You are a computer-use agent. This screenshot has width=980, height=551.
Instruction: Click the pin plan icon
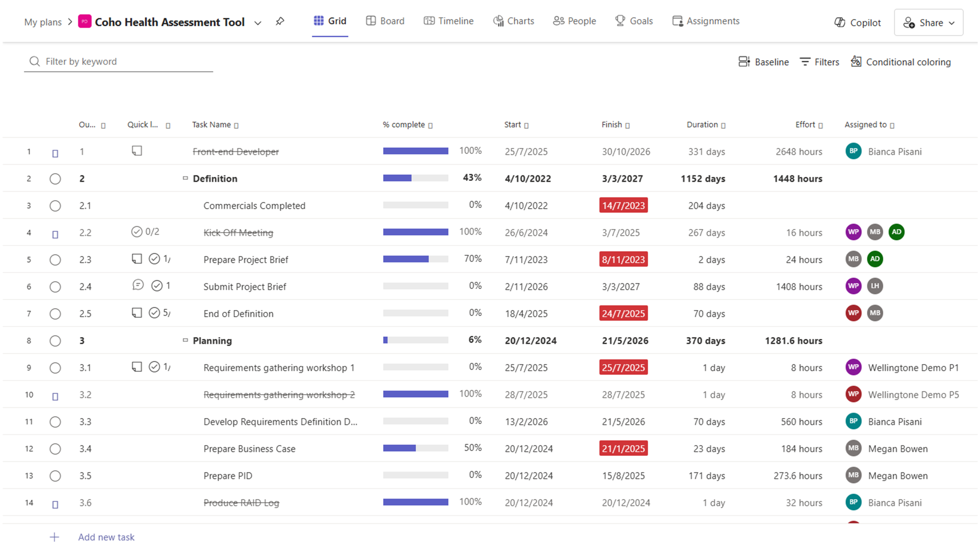(280, 21)
